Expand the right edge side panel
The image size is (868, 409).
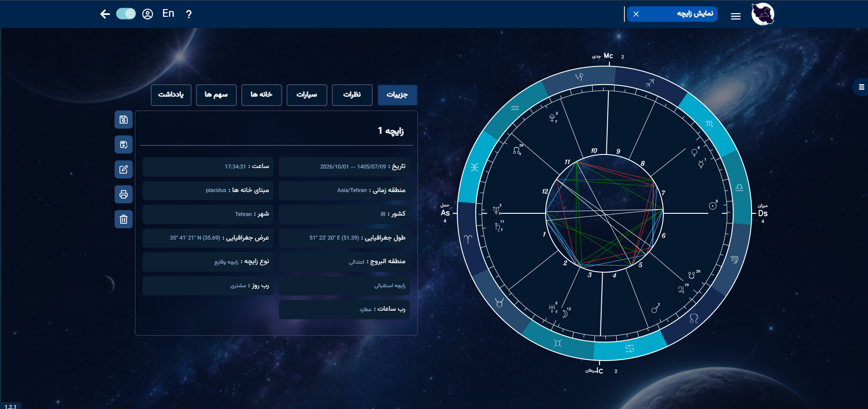(861, 87)
